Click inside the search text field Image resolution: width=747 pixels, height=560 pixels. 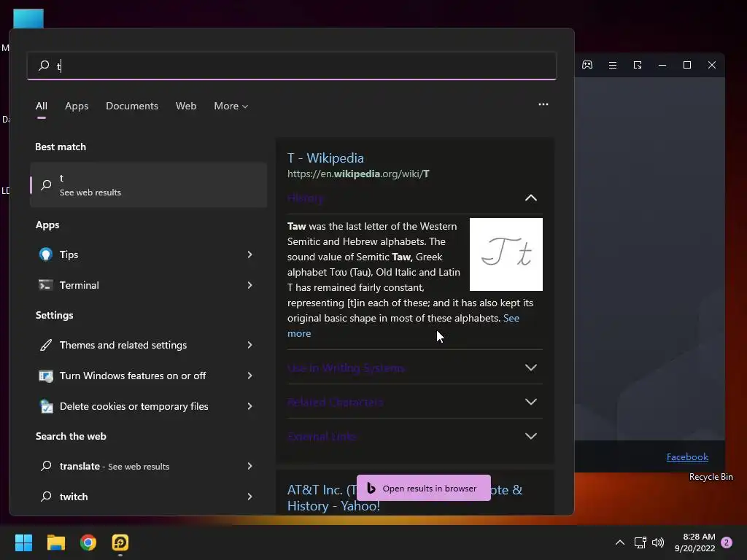[292, 66]
